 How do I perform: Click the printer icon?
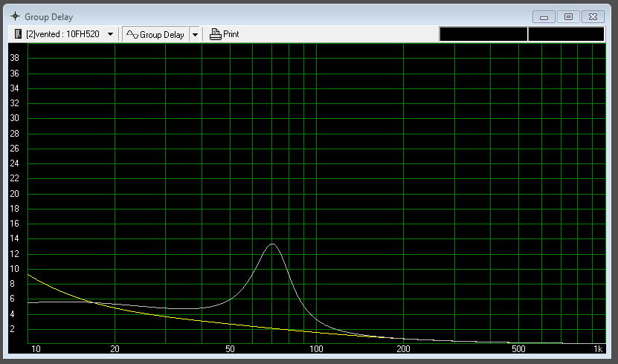point(215,34)
